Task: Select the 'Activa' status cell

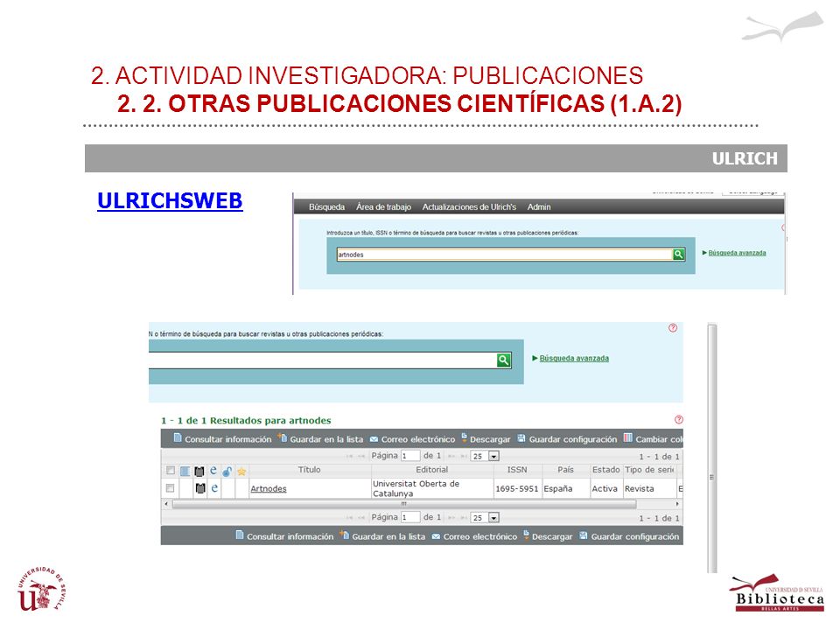Action: (605, 488)
